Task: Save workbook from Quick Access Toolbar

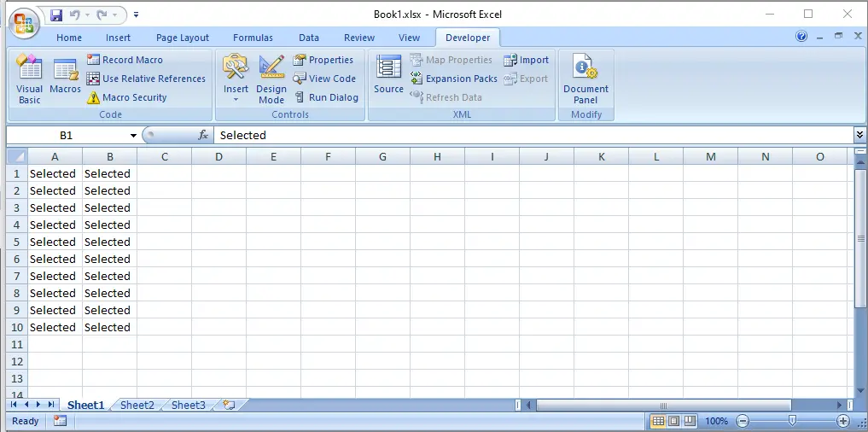Action: 56,15
